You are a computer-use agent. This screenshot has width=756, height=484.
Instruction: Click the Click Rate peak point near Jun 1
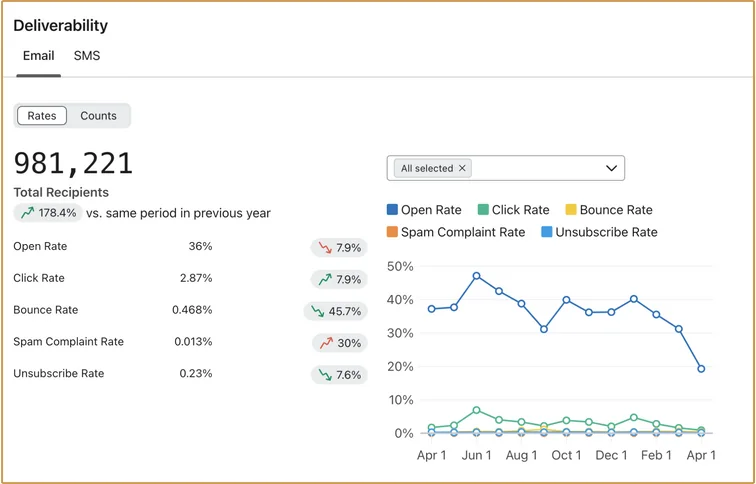tap(476, 410)
